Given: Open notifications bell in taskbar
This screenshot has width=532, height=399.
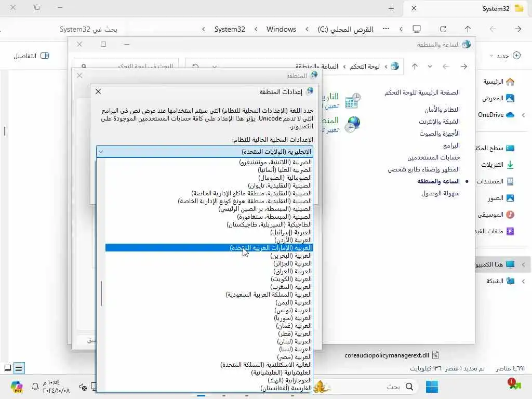Looking at the screenshot, I should [x=35, y=387].
